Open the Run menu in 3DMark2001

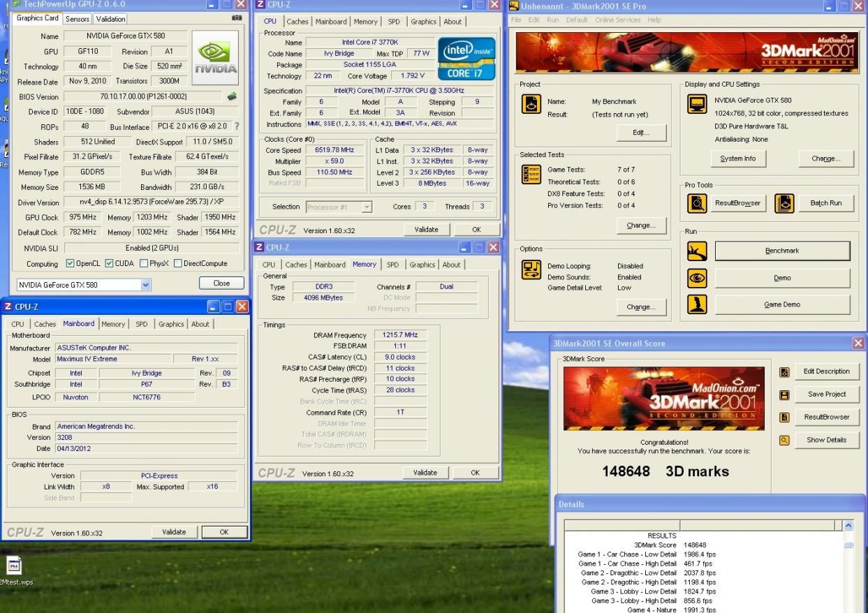[552, 20]
